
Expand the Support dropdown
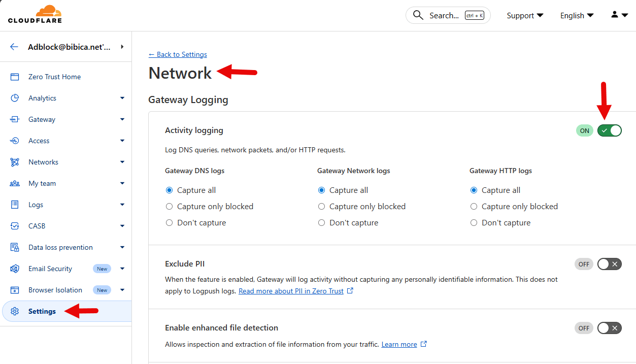pos(525,16)
